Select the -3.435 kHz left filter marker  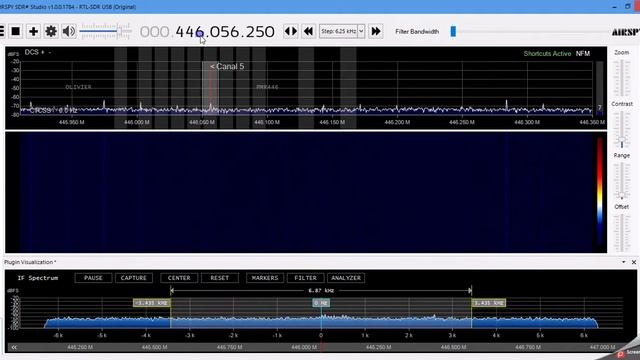click(152, 303)
